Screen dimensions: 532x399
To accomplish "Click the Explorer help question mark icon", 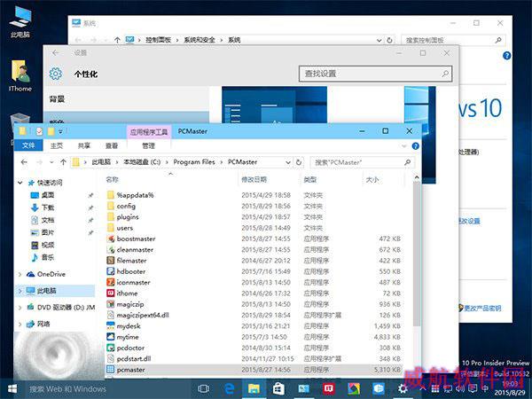I will [415, 146].
